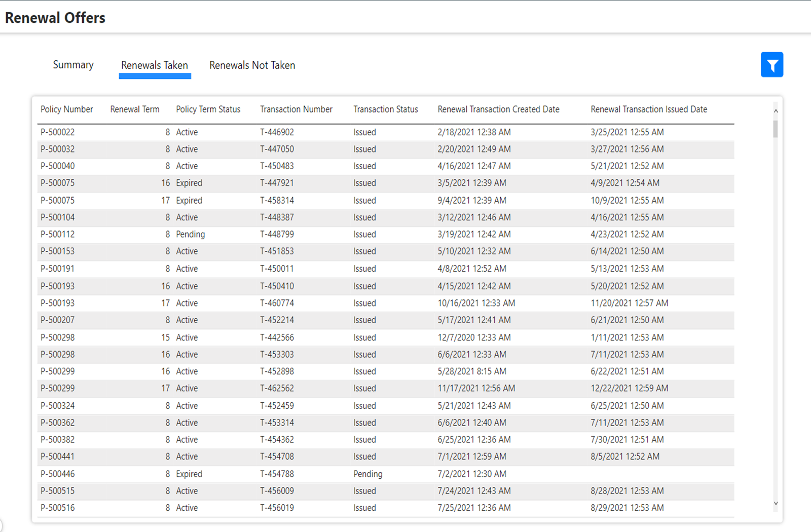Sort by Renewal Transaction Issued Date header

[648, 109]
